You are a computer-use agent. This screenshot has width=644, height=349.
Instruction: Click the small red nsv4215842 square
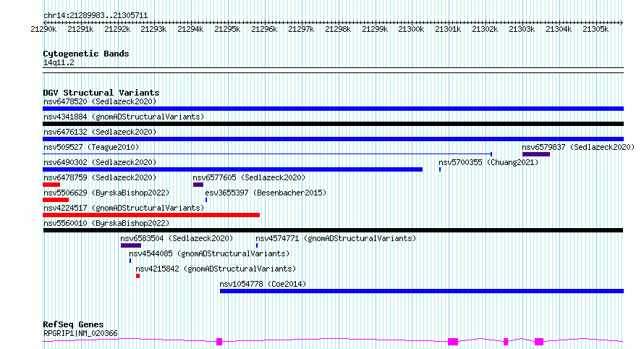(138, 276)
